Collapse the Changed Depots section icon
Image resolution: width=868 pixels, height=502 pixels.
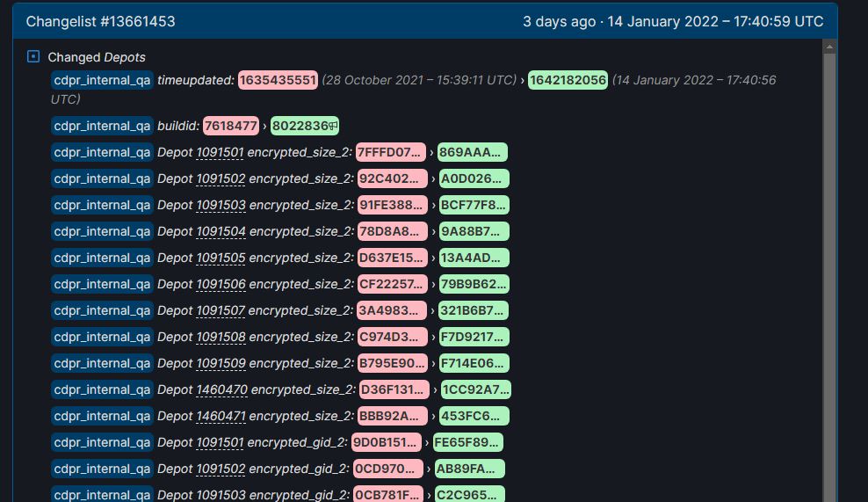pos(33,56)
